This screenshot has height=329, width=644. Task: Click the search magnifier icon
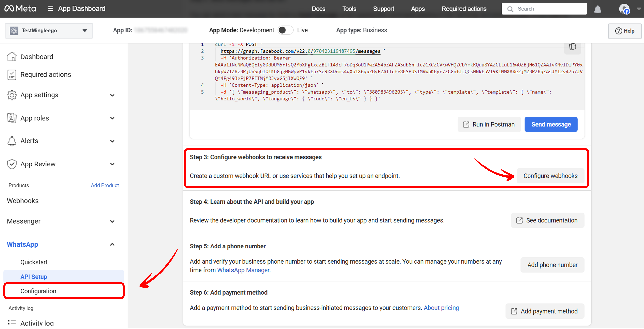(x=510, y=9)
